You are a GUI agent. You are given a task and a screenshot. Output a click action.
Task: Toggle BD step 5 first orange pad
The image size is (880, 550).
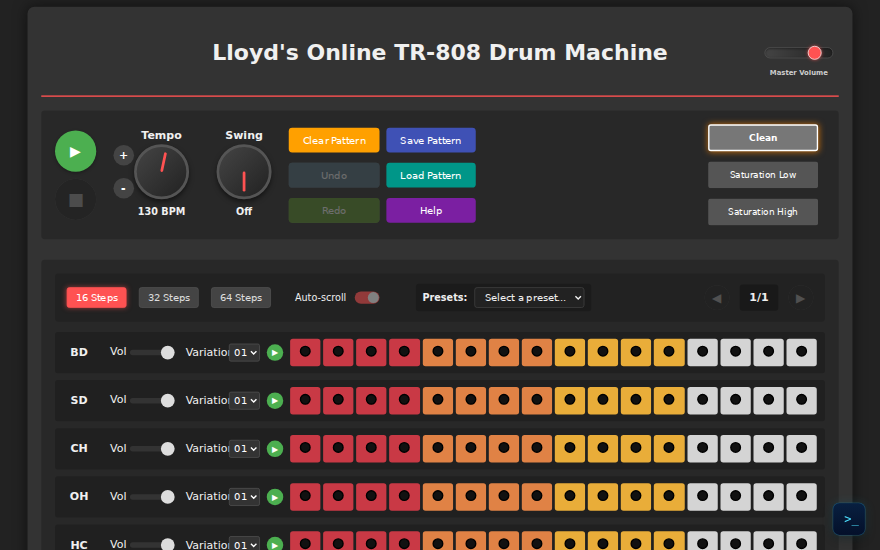click(438, 352)
